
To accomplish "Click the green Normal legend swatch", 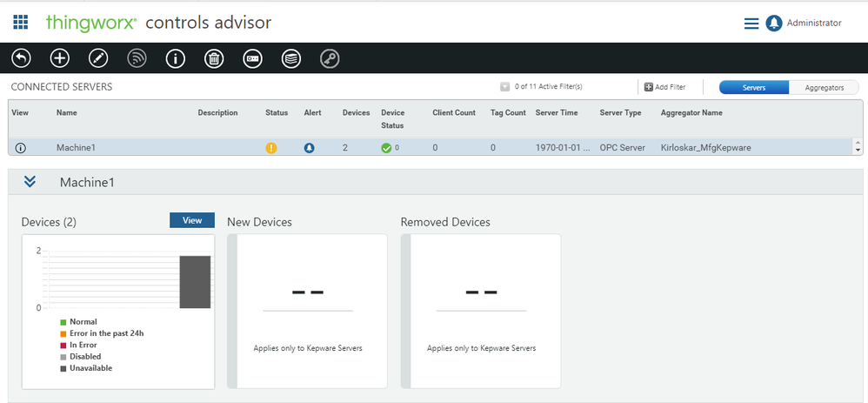I will coord(63,321).
